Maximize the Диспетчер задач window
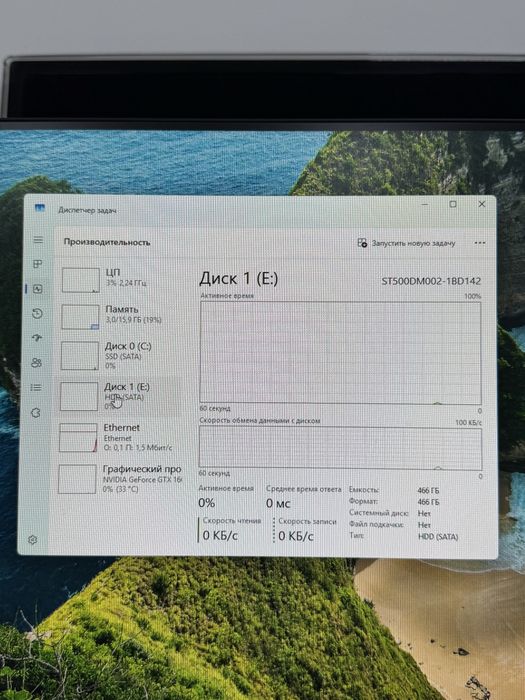The height and width of the screenshot is (700, 525). point(453,204)
